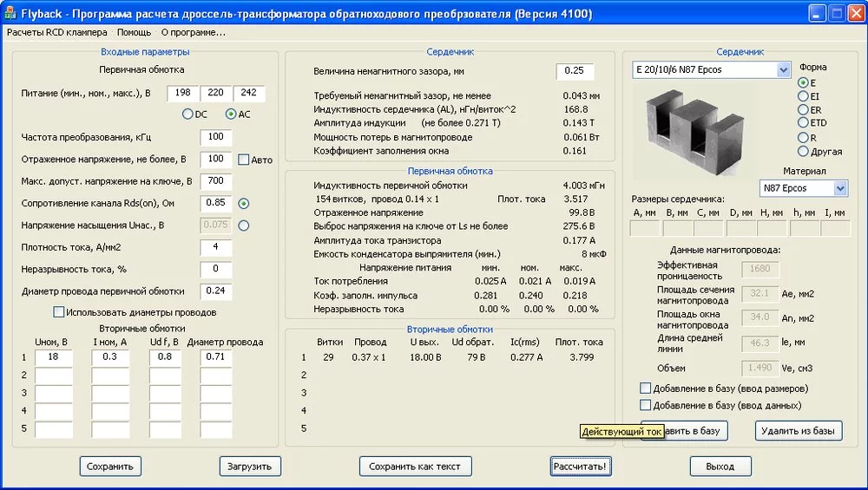
Task: Click the Flyback app icon in title bar
Action: click(x=10, y=13)
